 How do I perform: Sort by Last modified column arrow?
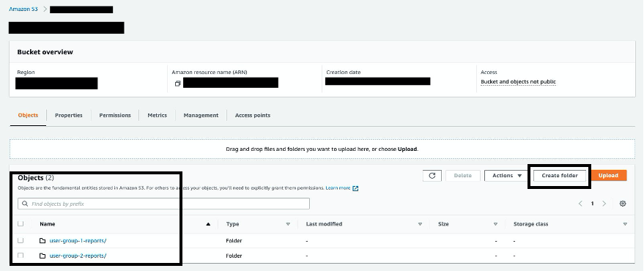[420, 224]
